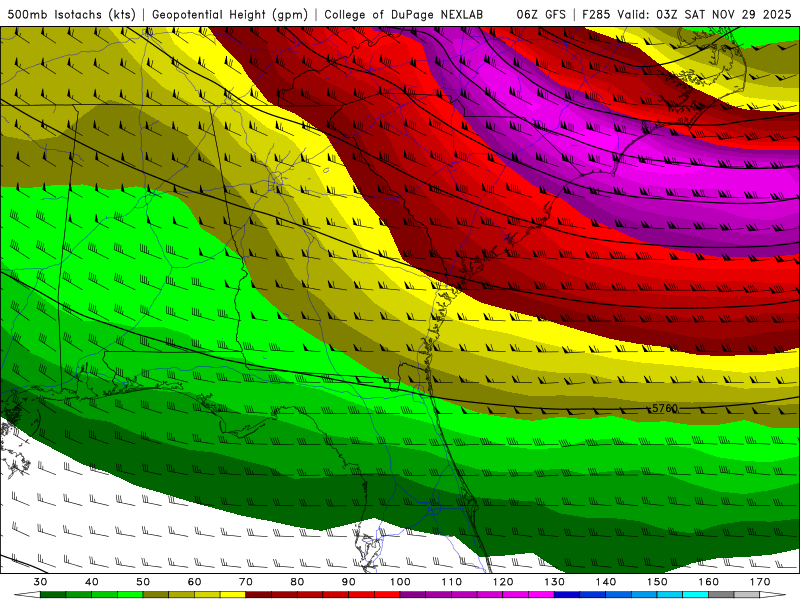
Task: Click the cyan swatch left of 160
Action: [695, 594]
